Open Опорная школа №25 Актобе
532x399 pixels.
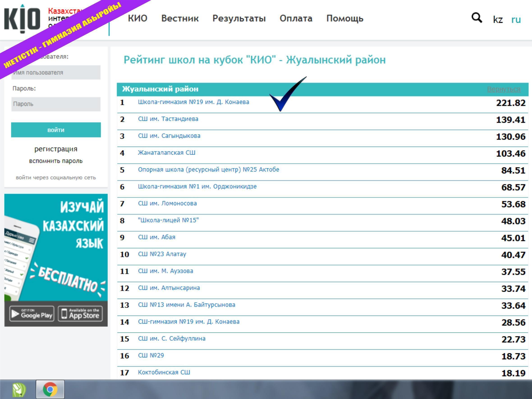coord(208,170)
